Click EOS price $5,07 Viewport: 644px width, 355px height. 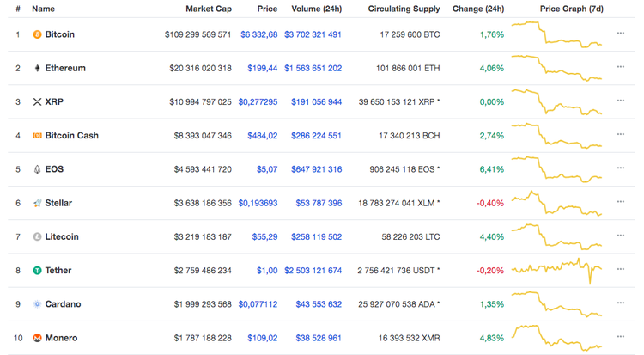267,169
